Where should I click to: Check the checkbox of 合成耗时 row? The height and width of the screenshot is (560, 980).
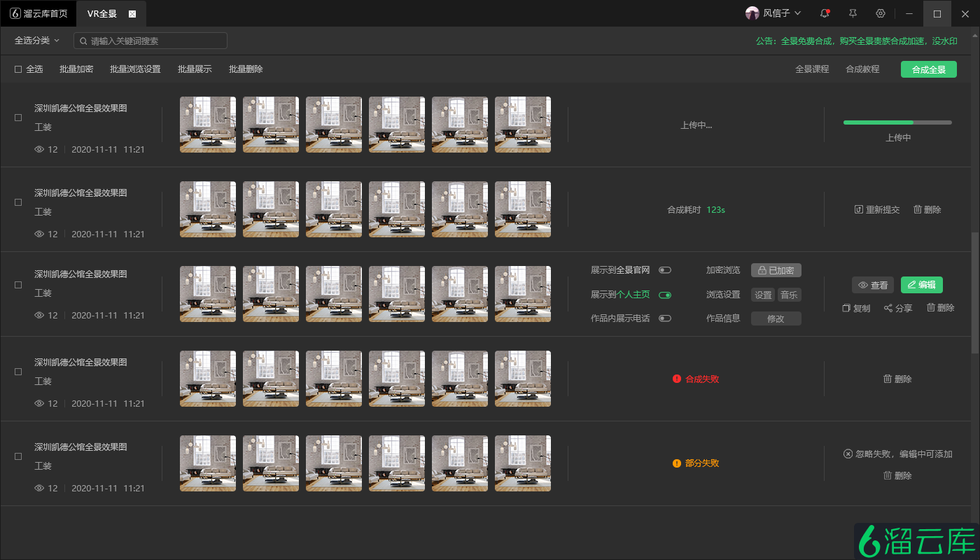(x=18, y=202)
